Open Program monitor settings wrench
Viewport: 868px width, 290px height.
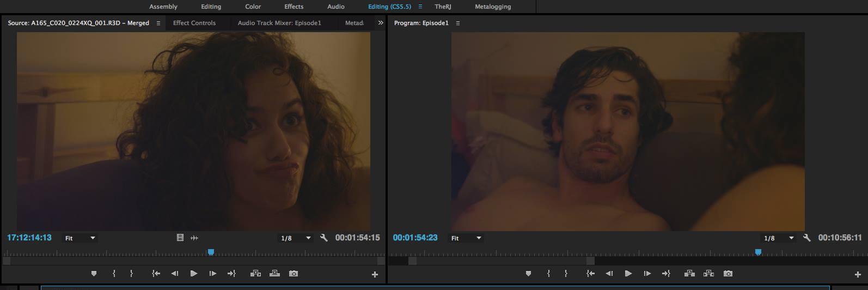807,238
